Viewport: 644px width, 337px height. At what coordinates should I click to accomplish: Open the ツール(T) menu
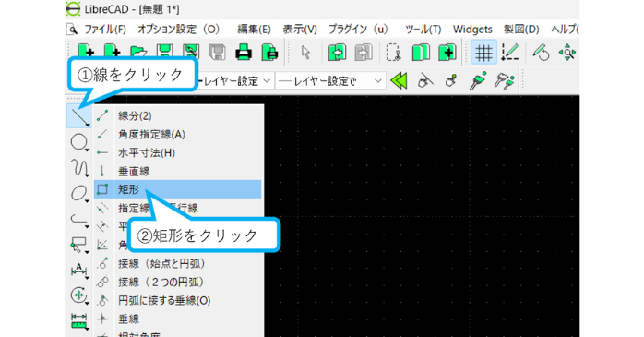click(x=423, y=30)
